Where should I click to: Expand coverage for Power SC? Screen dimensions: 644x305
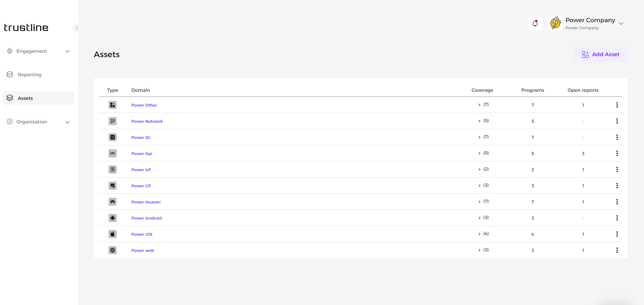(x=480, y=137)
